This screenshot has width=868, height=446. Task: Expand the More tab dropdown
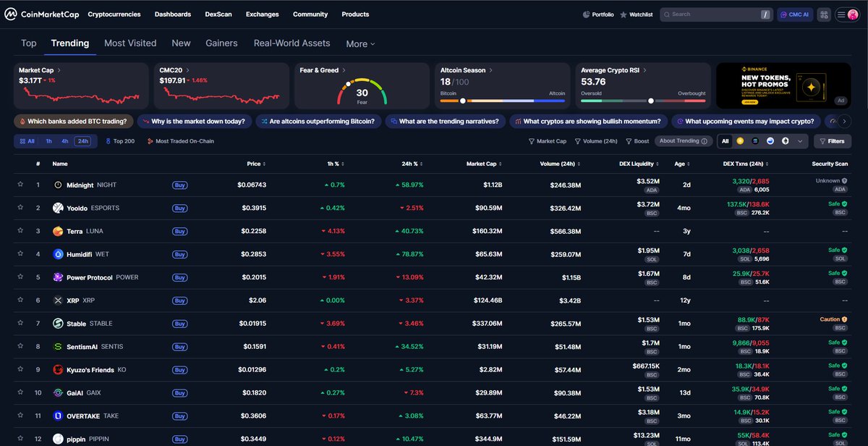[360, 44]
